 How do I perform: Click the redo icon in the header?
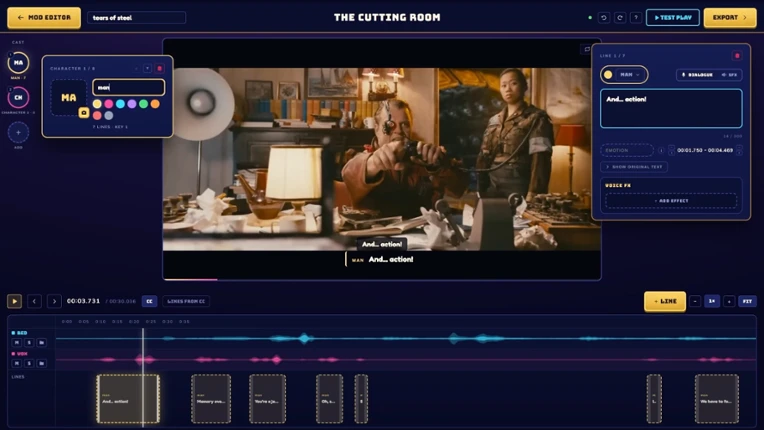pyautogui.click(x=620, y=18)
